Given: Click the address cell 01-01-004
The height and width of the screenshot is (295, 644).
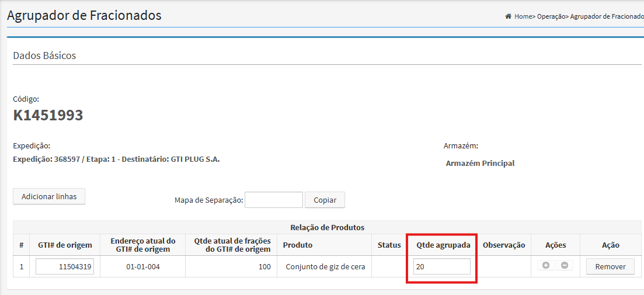Looking at the screenshot, I should [x=143, y=266].
